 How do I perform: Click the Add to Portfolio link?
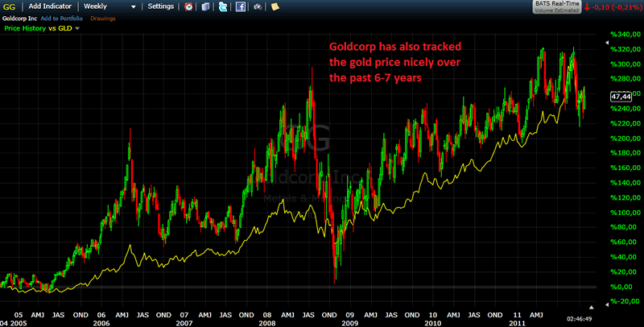click(x=63, y=17)
